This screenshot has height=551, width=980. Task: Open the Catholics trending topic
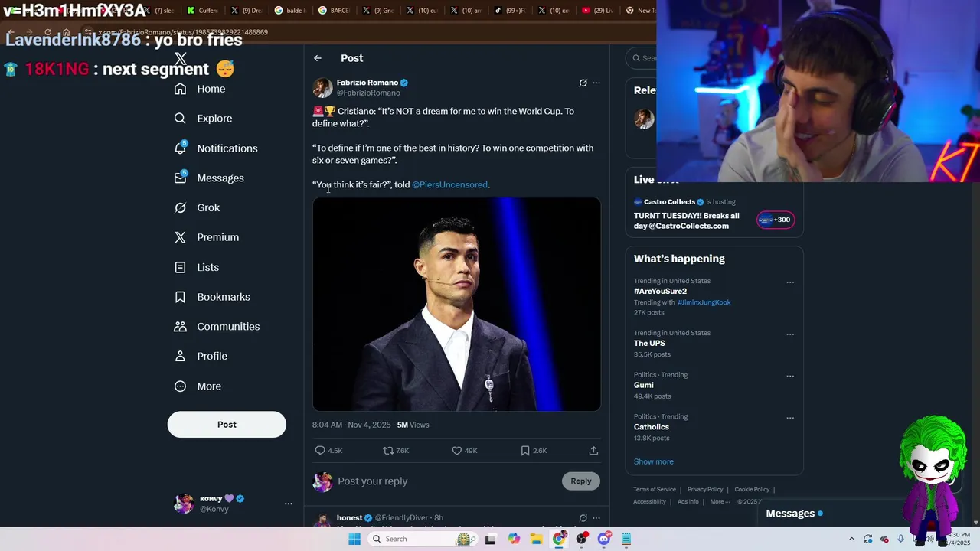[652, 427]
